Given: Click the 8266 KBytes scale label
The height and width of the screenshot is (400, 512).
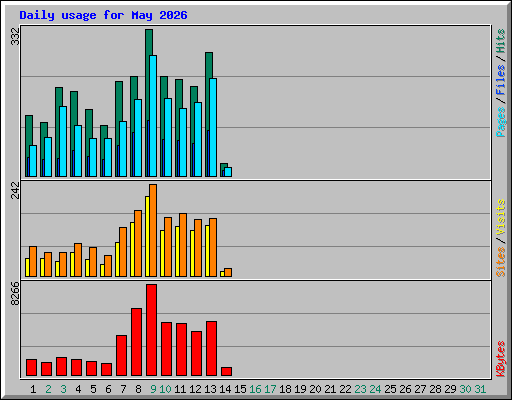Looking at the screenshot, I should (15, 294).
